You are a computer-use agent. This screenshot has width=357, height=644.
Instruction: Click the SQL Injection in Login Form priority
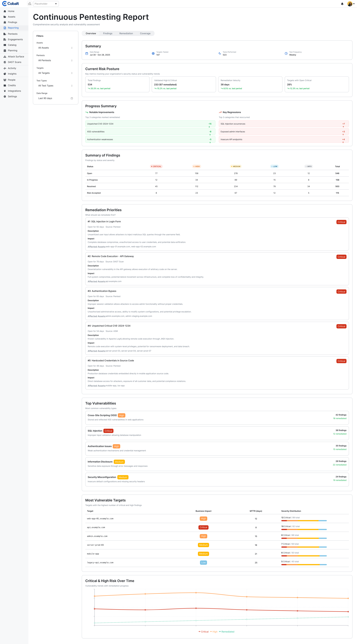tap(217, 234)
